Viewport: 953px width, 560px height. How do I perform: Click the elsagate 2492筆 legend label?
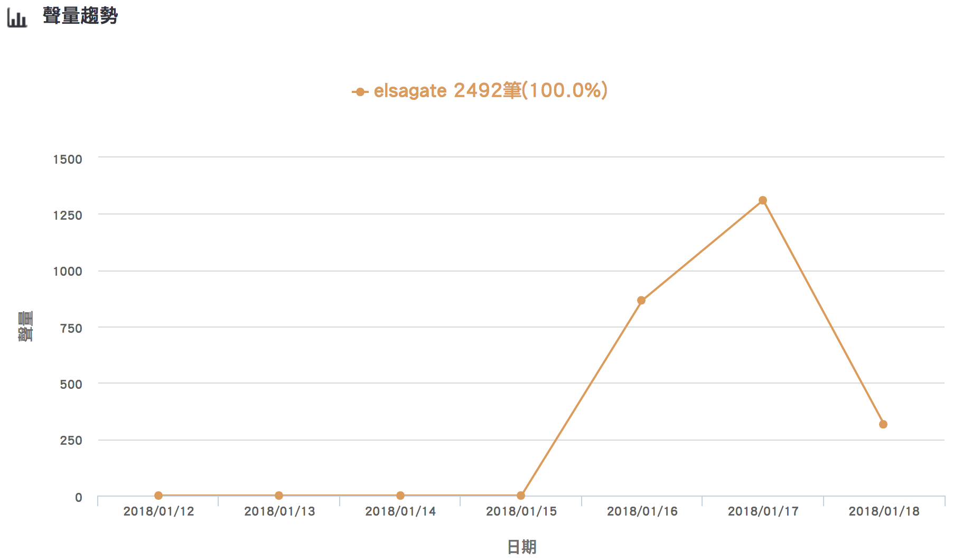490,91
